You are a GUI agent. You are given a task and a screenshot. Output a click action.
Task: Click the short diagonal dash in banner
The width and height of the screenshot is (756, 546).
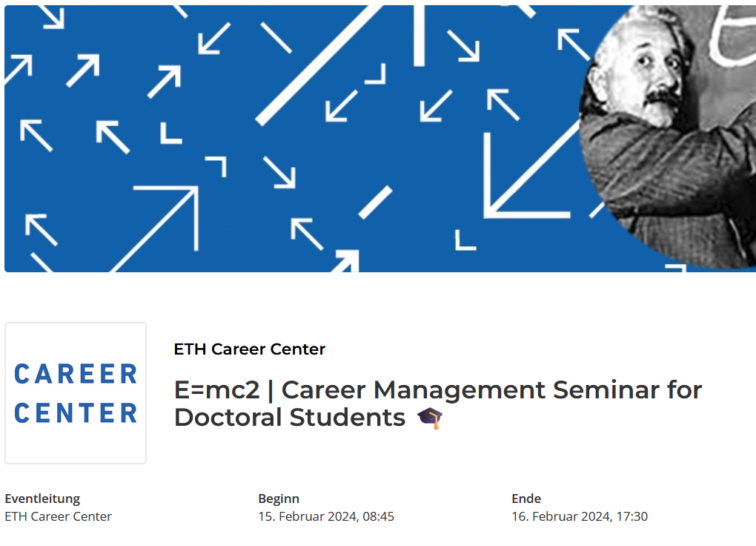[x=376, y=203]
